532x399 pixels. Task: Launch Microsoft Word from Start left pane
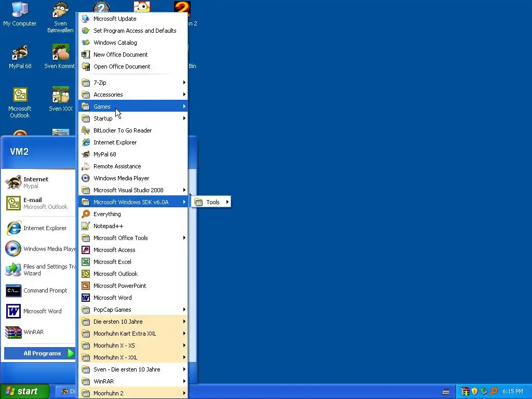[x=39, y=311]
